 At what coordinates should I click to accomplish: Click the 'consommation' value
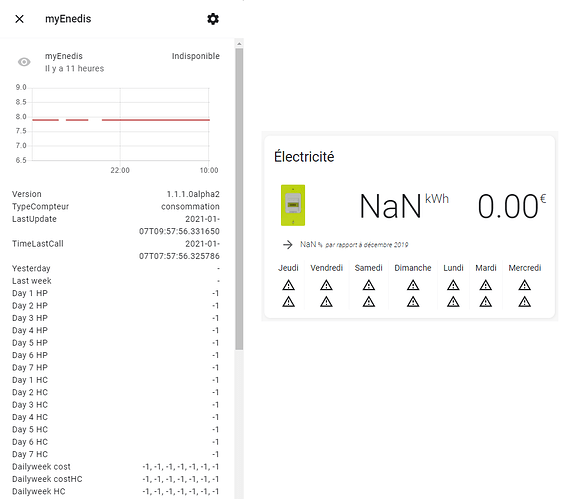coord(190,207)
